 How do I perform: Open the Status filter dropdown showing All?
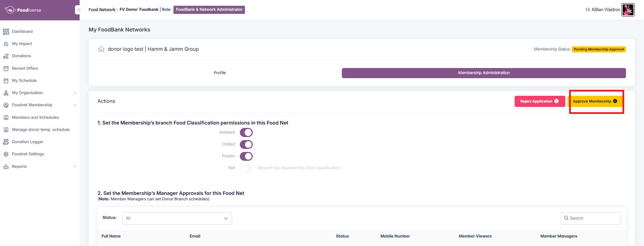[x=177, y=218]
